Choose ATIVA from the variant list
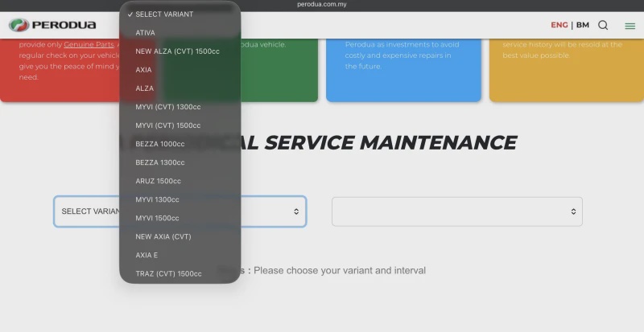644x332 pixels. coord(180,33)
